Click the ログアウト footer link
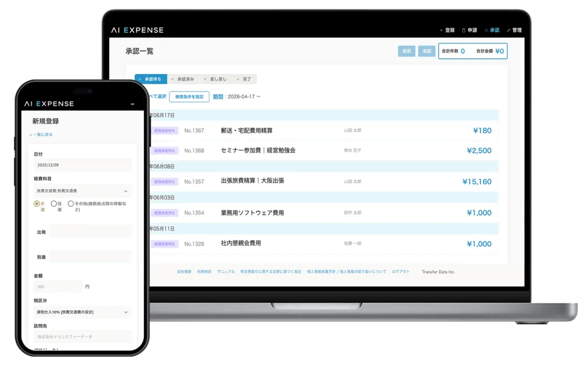 click(x=400, y=272)
